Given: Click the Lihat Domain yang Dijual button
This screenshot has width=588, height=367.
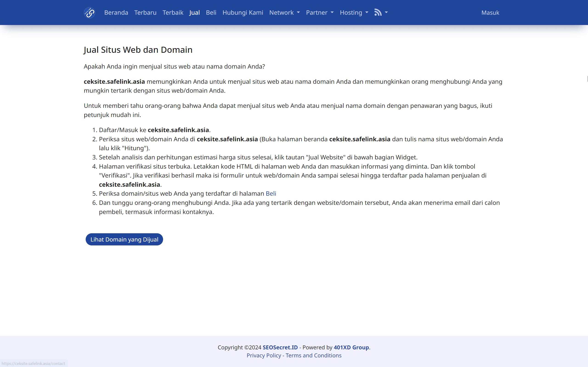Looking at the screenshot, I should pyautogui.click(x=124, y=239).
